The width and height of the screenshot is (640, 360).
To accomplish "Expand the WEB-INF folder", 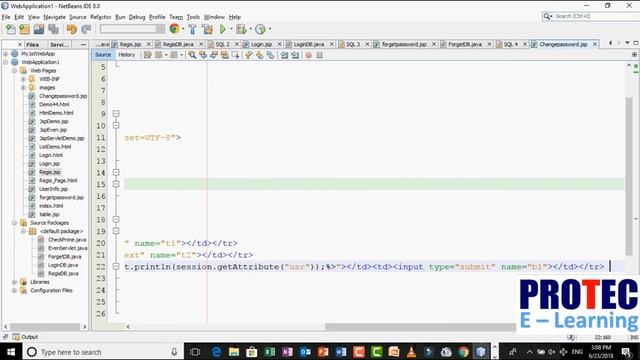I will point(23,79).
